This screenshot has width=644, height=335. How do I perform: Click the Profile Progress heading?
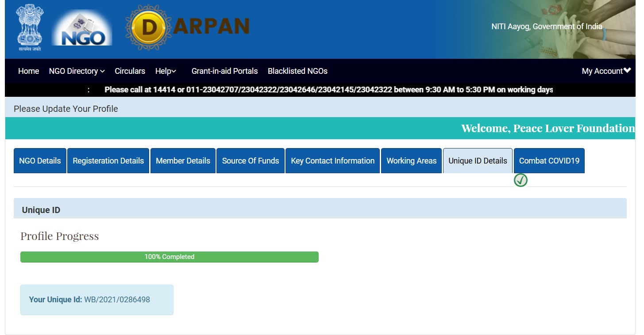coord(59,236)
